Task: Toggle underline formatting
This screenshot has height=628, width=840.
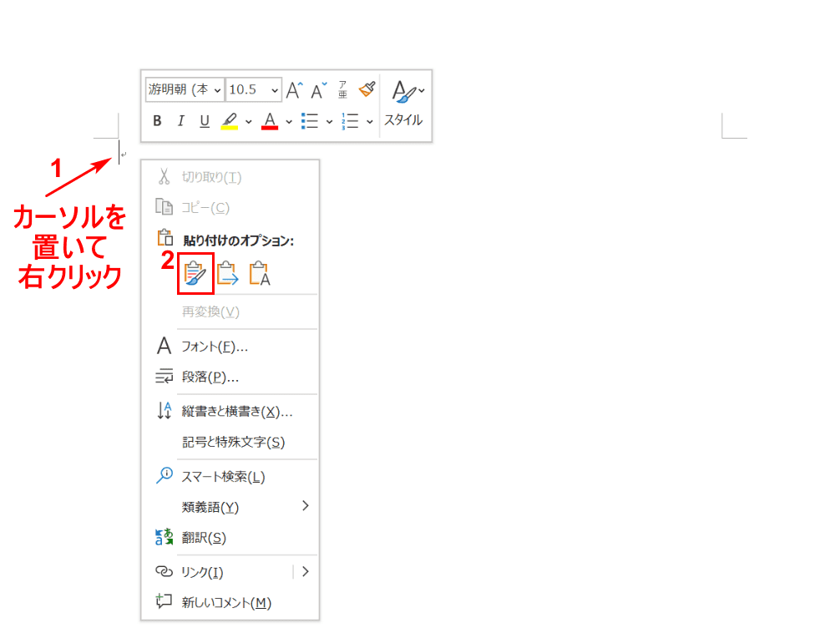Action: click(205, 121)
